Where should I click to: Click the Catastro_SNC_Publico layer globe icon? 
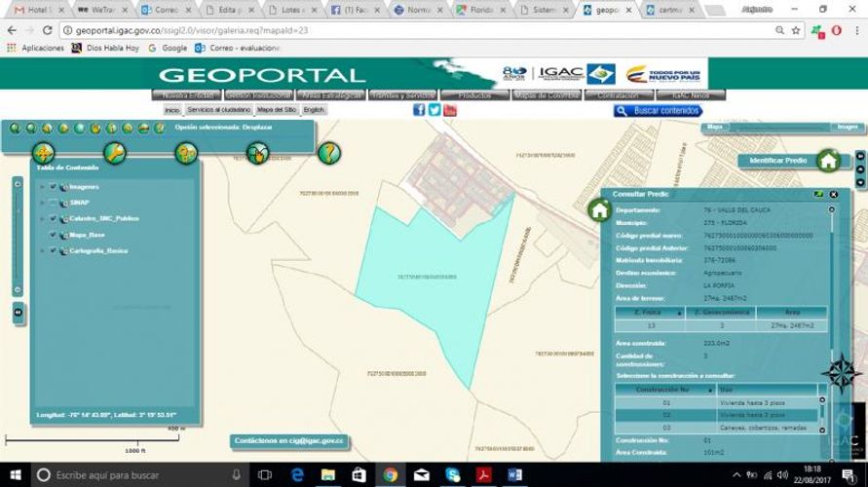[x=64, y=219]
